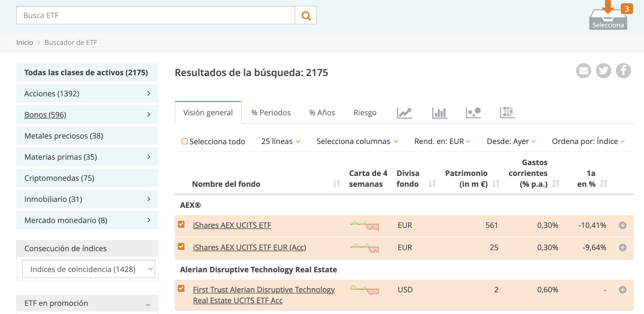The width and height of the screenshot is (644, 314).
Task: Enable the Selecciona todo checkbox
Action: tap(184, 141)
